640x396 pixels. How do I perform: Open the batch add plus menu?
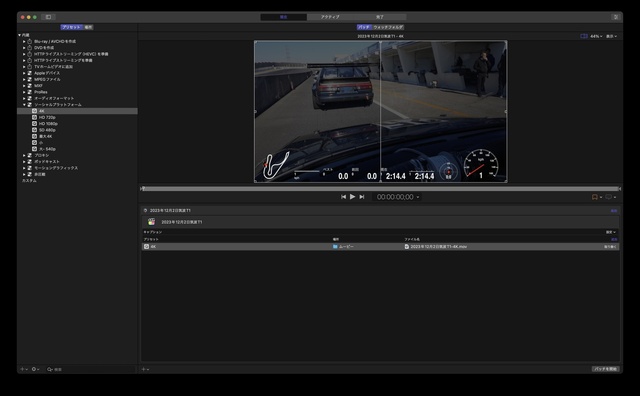(x=145, y=369)
